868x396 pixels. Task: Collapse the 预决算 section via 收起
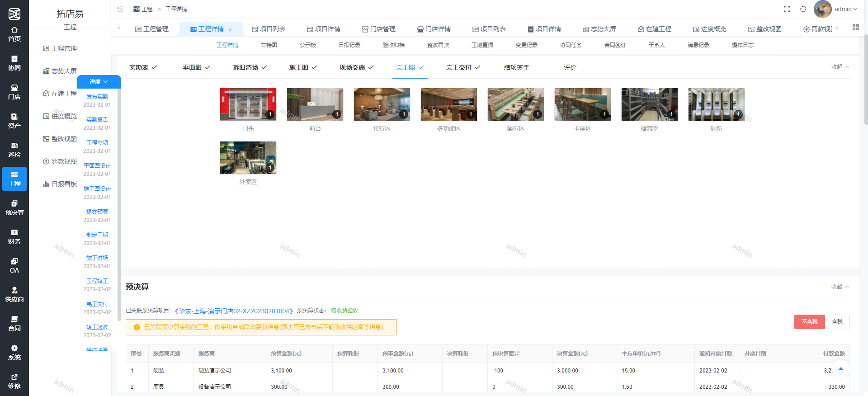(x=840, y=287)
